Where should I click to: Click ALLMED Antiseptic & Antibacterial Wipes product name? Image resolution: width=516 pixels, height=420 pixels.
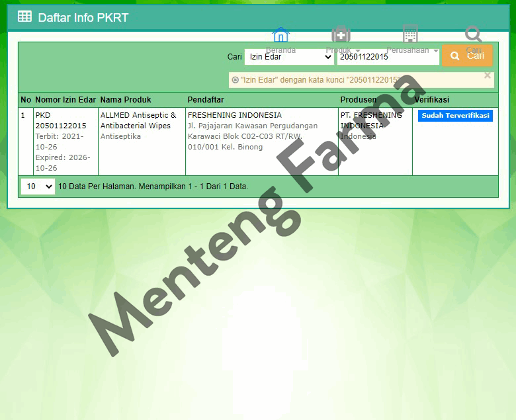(138, 120)
